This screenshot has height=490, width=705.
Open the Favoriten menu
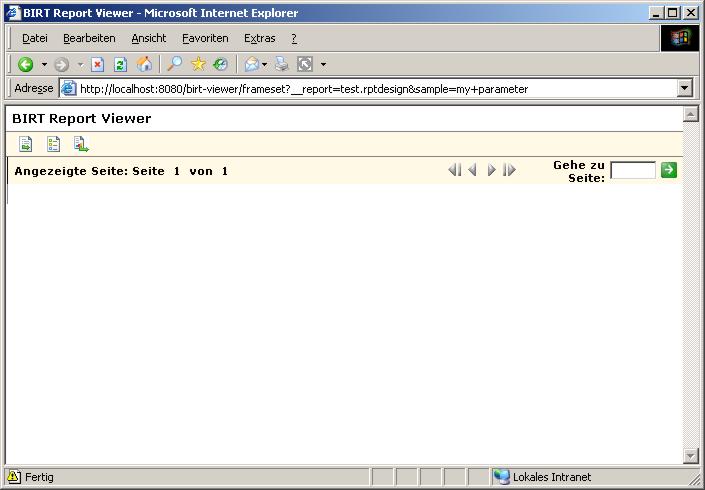(x=205, y=39)
